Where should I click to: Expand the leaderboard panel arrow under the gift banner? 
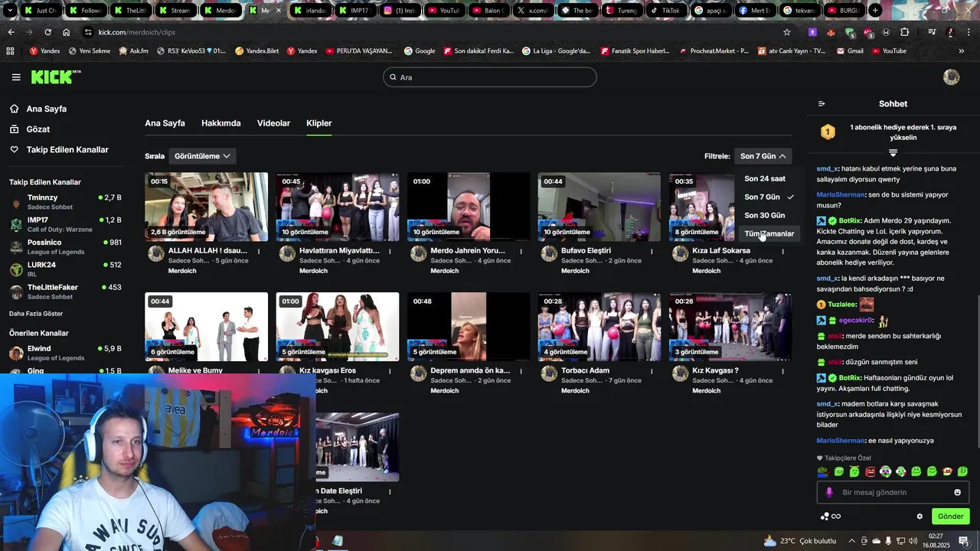click(x=893, y=154)
